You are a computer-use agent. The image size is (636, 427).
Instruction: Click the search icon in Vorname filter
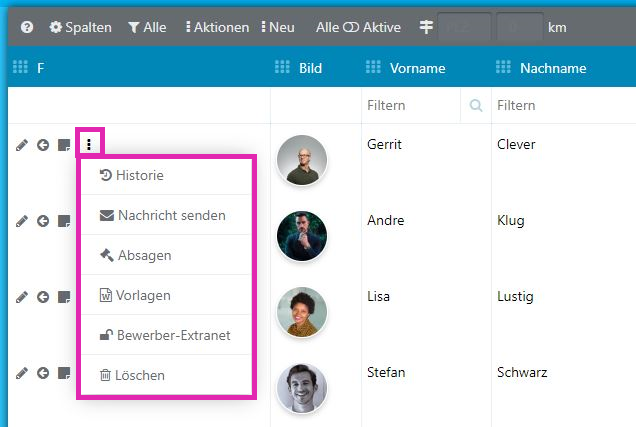475,105
